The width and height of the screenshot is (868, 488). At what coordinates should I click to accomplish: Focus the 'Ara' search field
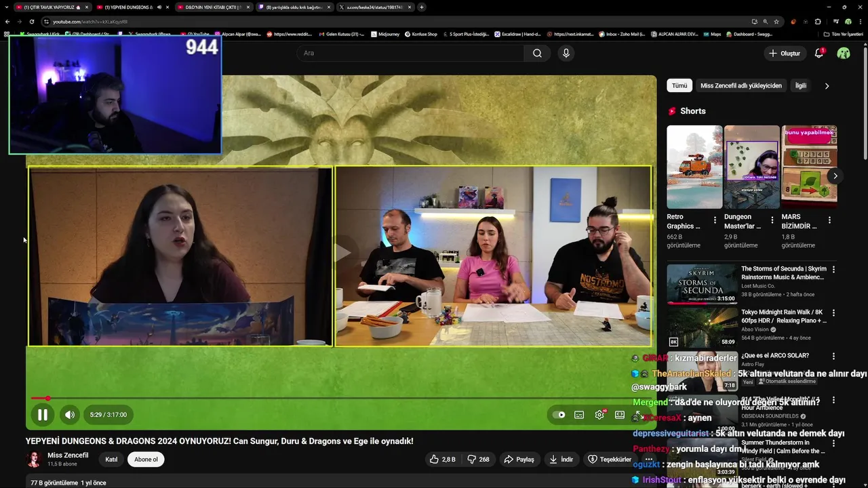pyautogui.click(x=410, y=54)
